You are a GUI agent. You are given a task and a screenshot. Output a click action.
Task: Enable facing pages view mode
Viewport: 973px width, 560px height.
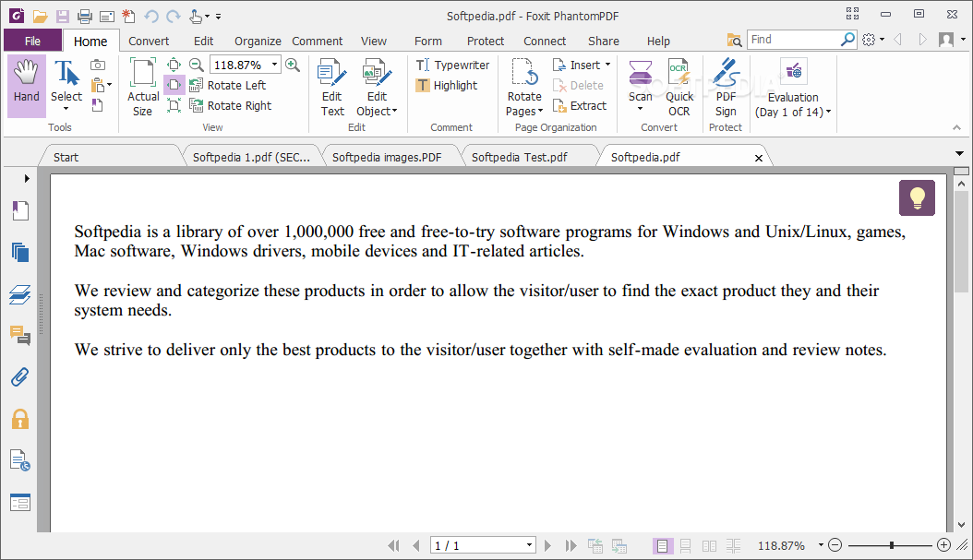coord(709,546)
